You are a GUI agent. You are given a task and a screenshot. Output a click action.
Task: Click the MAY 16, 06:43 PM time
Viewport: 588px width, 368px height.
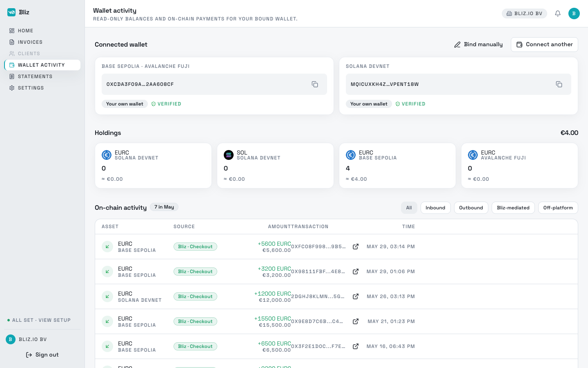pyautogui.click(x=391, y=346)
